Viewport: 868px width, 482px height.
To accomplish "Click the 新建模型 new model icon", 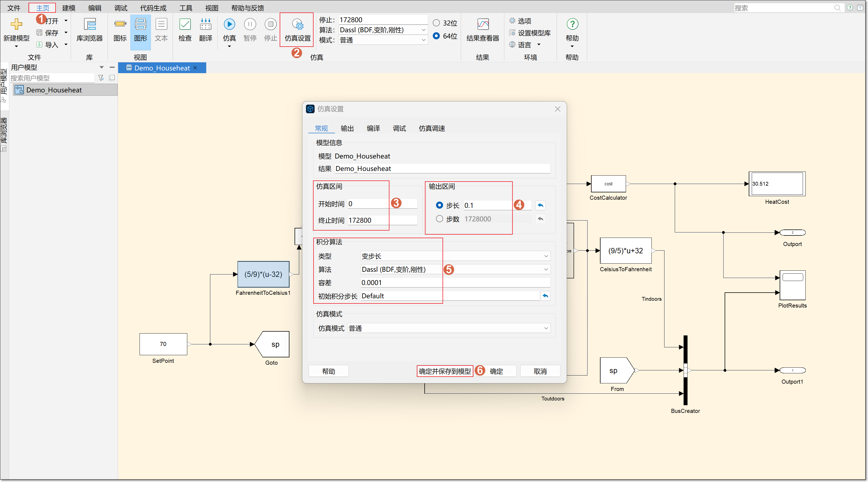I will 16,25.
